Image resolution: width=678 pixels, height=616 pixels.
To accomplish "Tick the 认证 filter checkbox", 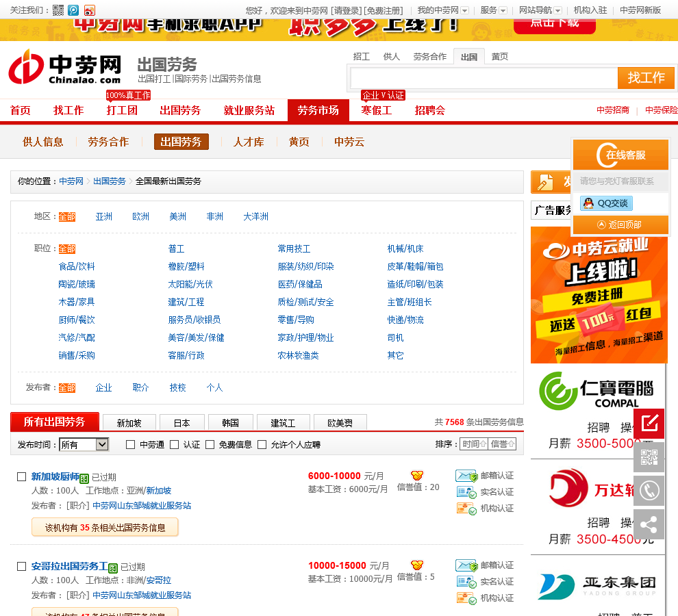I will pyautogui.click(x=174, y=444).
